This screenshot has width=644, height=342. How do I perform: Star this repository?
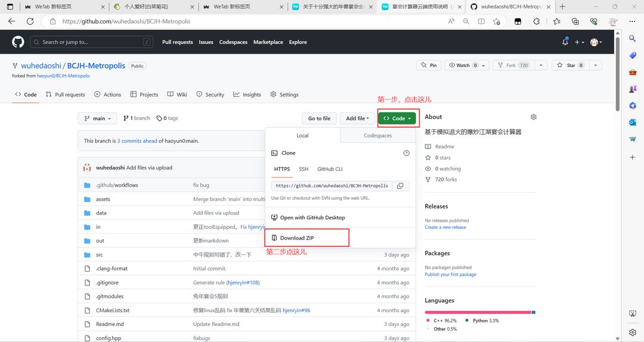pos(571,66)
